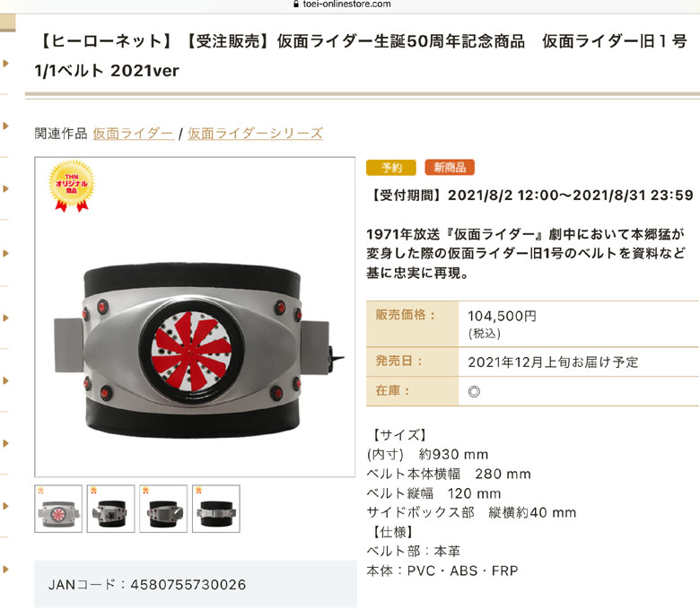Viewport: 700px width, 610px height.
Task: Click the double-circle stock status icon
Action: pos(474,392)
